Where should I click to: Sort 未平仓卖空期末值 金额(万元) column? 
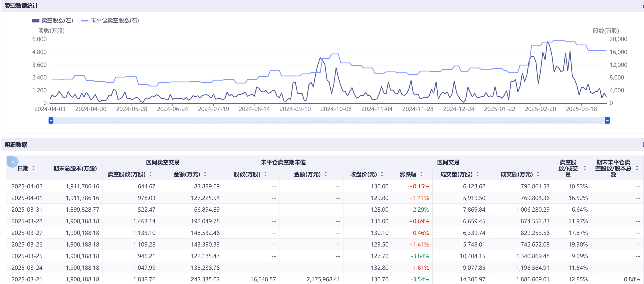[x=326, y=174]
